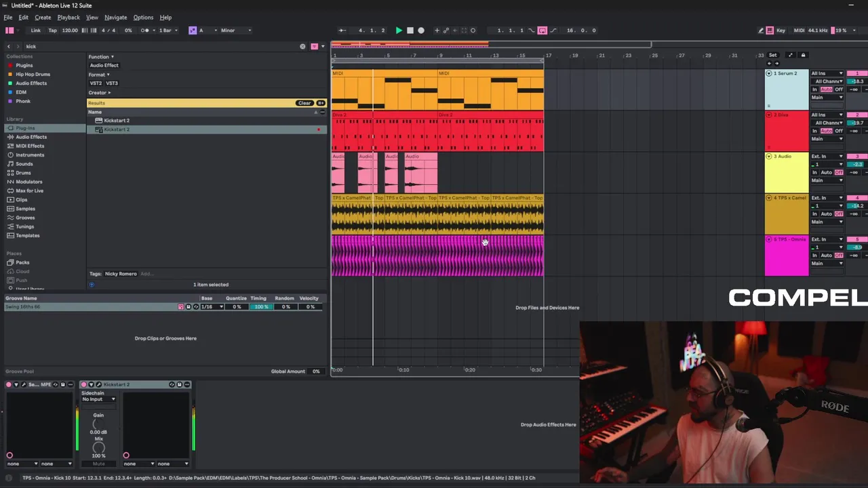Adjust the groove Timing 100 % slider

click(x=261, y=307)
